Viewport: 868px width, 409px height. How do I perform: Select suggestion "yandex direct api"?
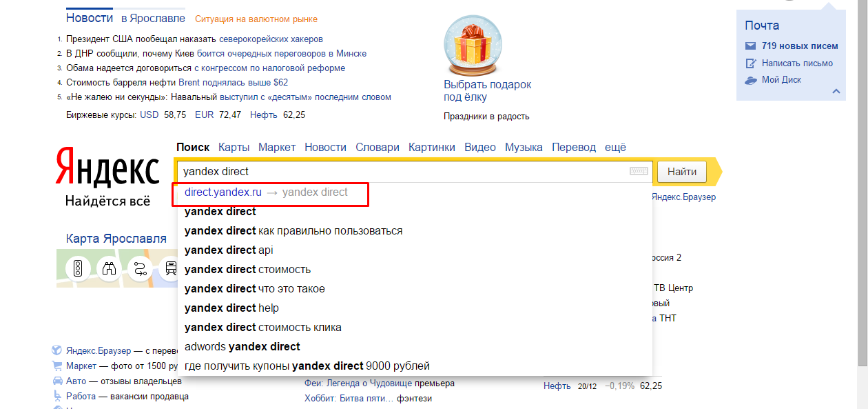[415, 250]
